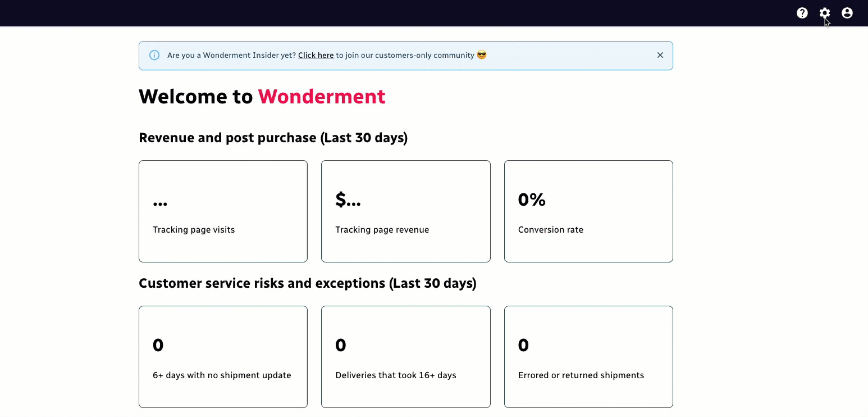
Task: Open the 'Errored or returned shipments' card
Action: click(x=588, y=357)
